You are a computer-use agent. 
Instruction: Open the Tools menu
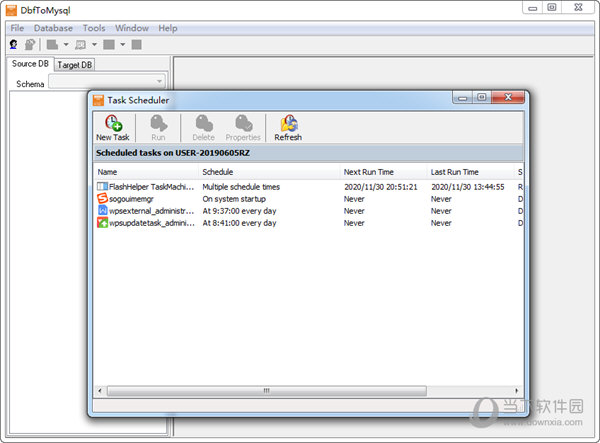pos(94,28)
